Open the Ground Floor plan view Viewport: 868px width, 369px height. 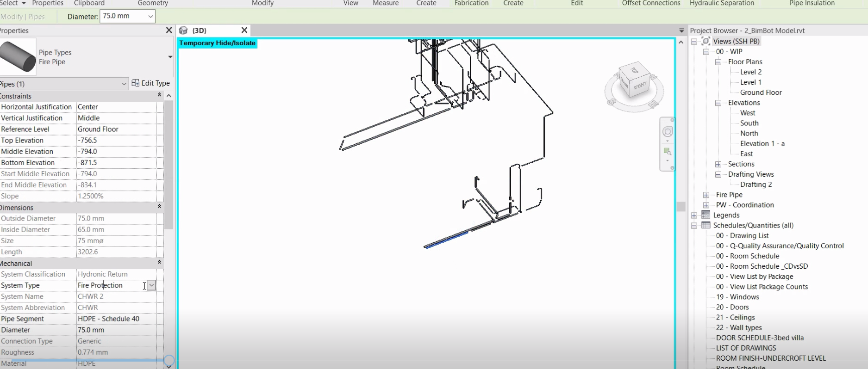761,92
